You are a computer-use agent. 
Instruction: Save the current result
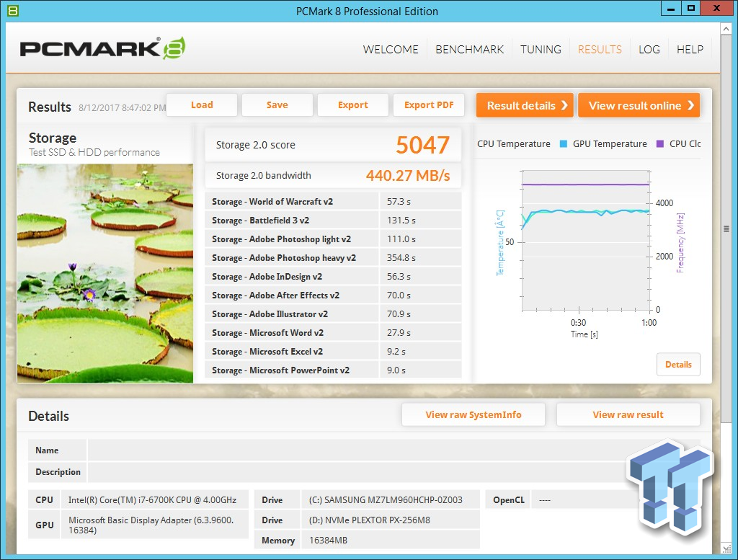click(277, 105)
